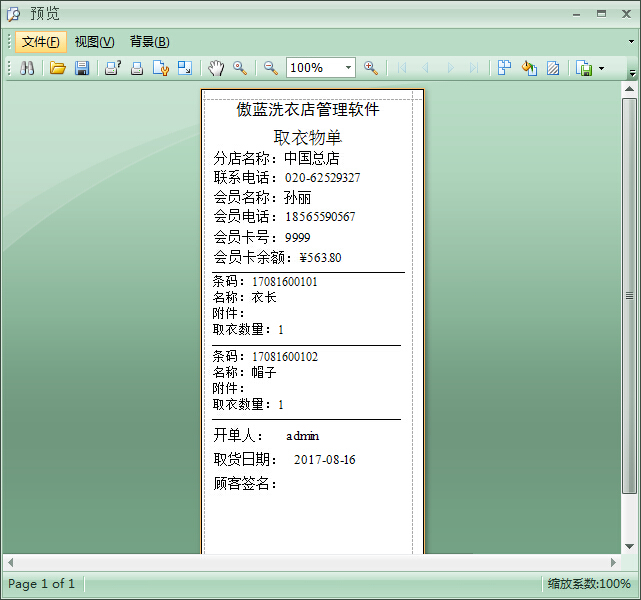Open the binoculars search tool
The height and width of the screenshot is (600, 641).
point(27,68)
